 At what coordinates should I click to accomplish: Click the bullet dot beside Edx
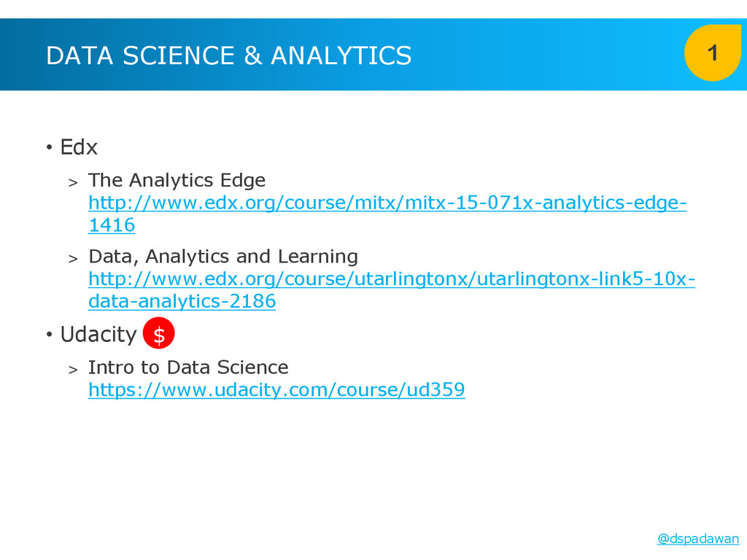[49, 149]
